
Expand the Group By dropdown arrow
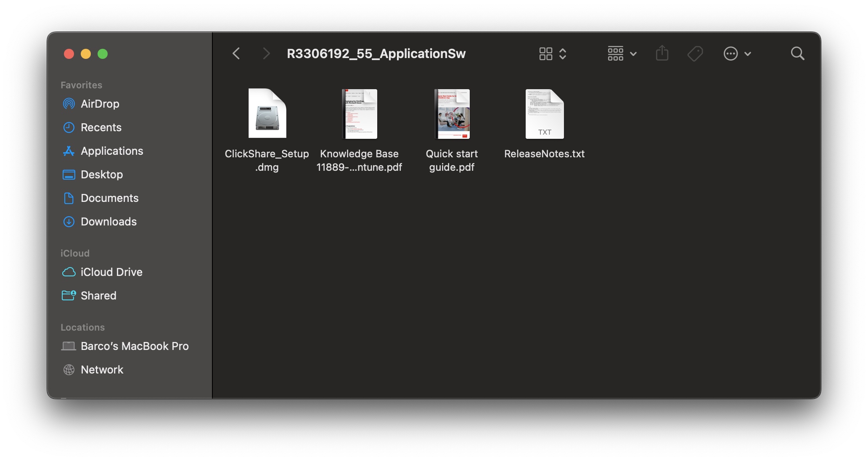point(633,54)
